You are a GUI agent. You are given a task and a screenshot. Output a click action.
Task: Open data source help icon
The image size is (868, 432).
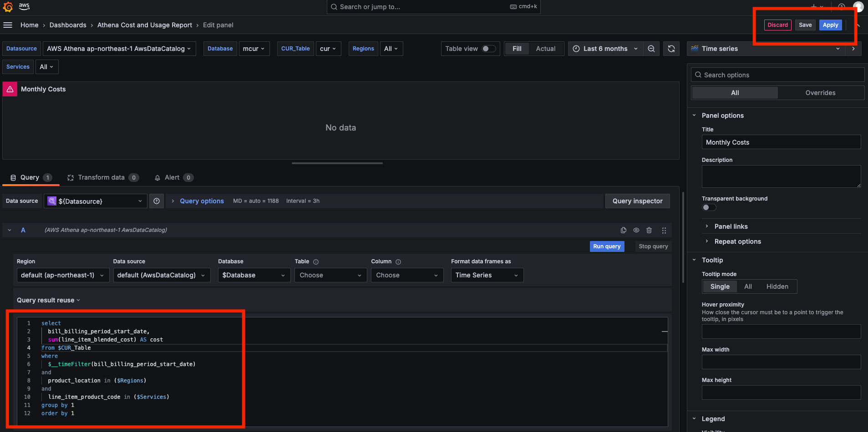pos(157,201)
